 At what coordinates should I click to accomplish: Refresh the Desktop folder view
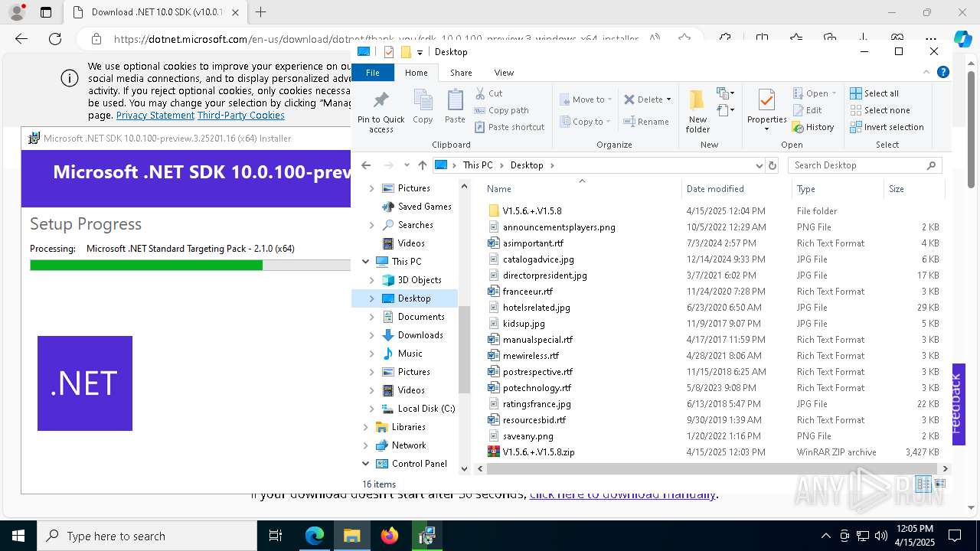772,165
